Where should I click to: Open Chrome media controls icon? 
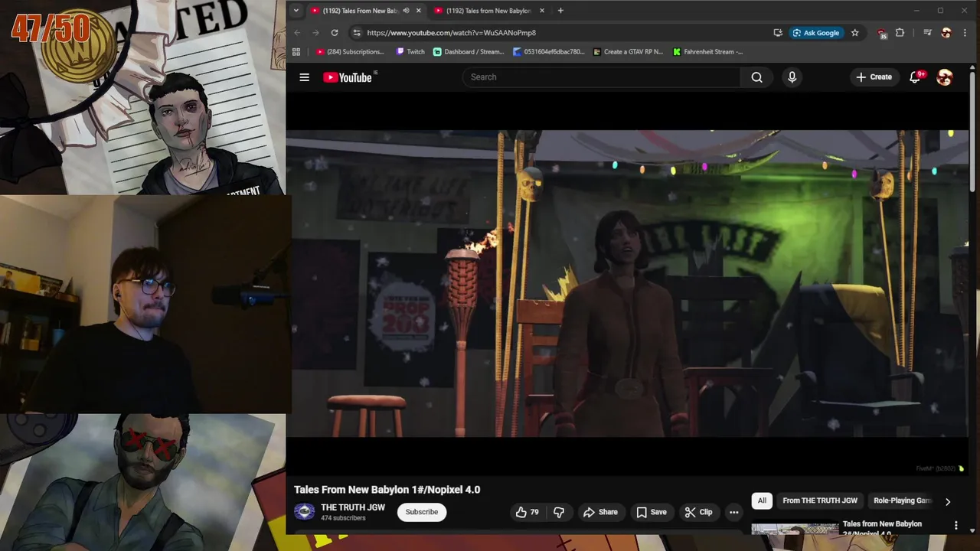(x=927, y=33)
